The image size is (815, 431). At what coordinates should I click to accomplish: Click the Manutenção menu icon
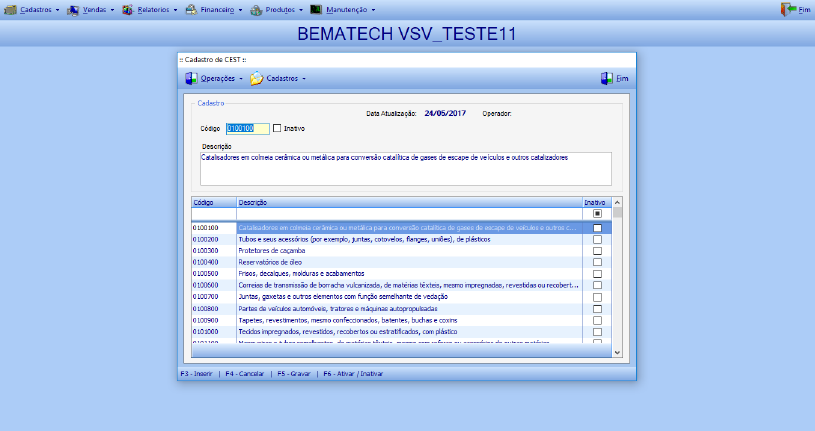(x=316, y=9)
